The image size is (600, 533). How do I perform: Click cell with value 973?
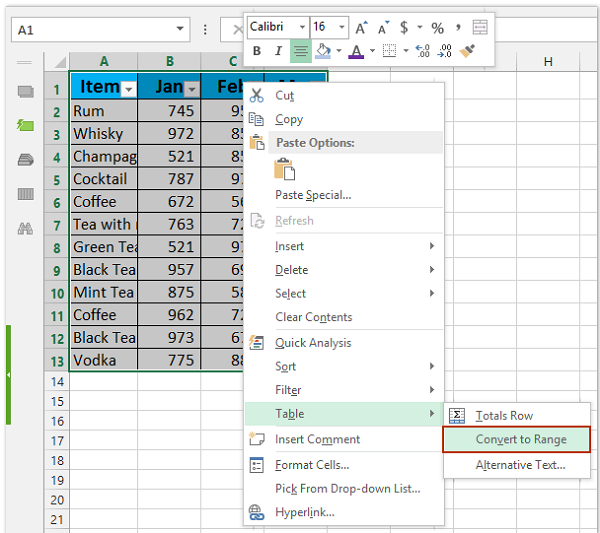click(x=169, y=337)
